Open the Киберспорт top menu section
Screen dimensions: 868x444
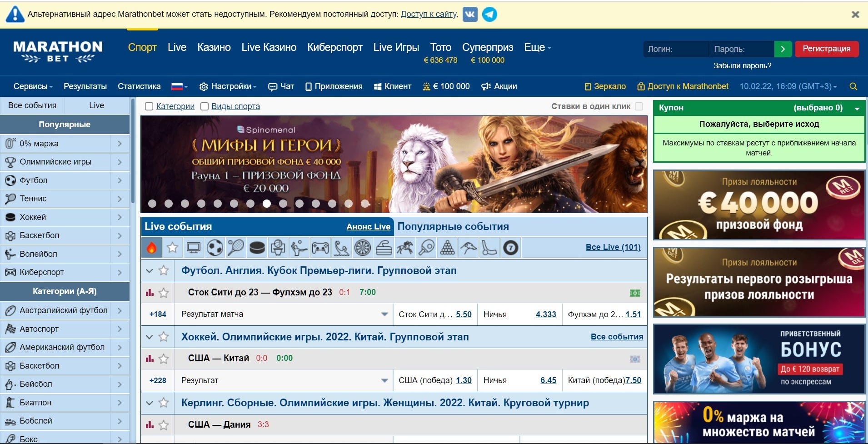(x=335, y=47)
